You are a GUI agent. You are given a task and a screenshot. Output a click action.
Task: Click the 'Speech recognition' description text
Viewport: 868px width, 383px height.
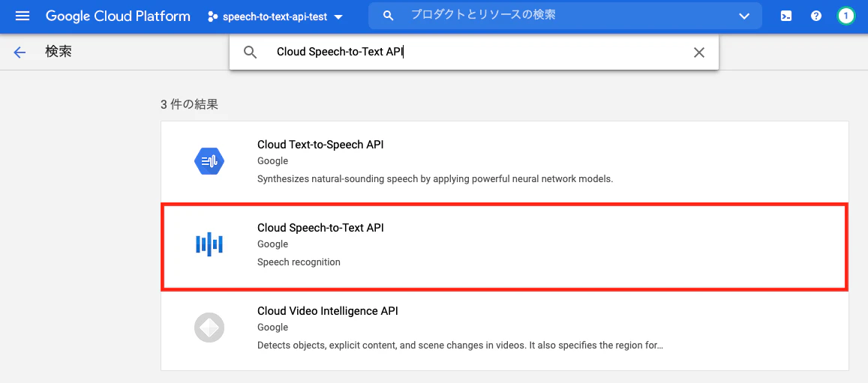(x=299, y=262)
